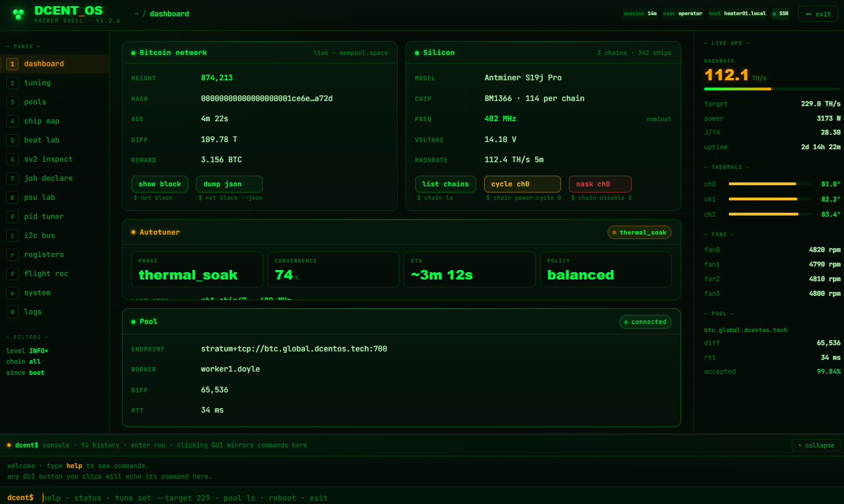844x504 pixels.
Task: Toggle the chain all filter
Action: click(24, 361)
